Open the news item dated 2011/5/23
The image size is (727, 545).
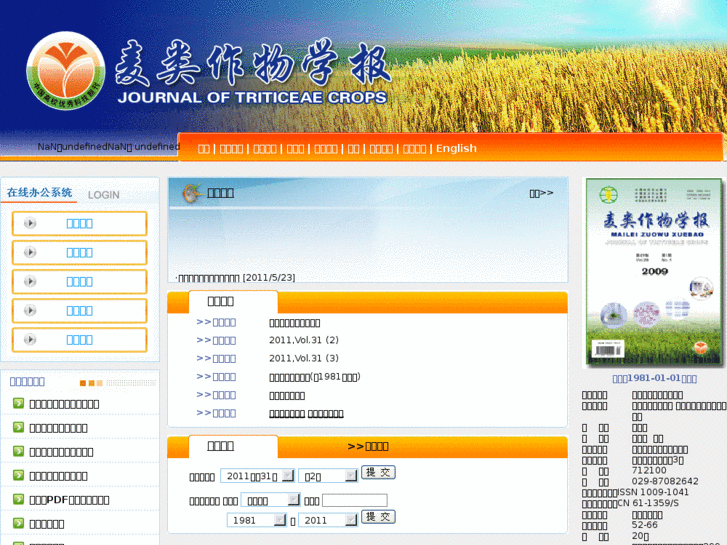235,278
